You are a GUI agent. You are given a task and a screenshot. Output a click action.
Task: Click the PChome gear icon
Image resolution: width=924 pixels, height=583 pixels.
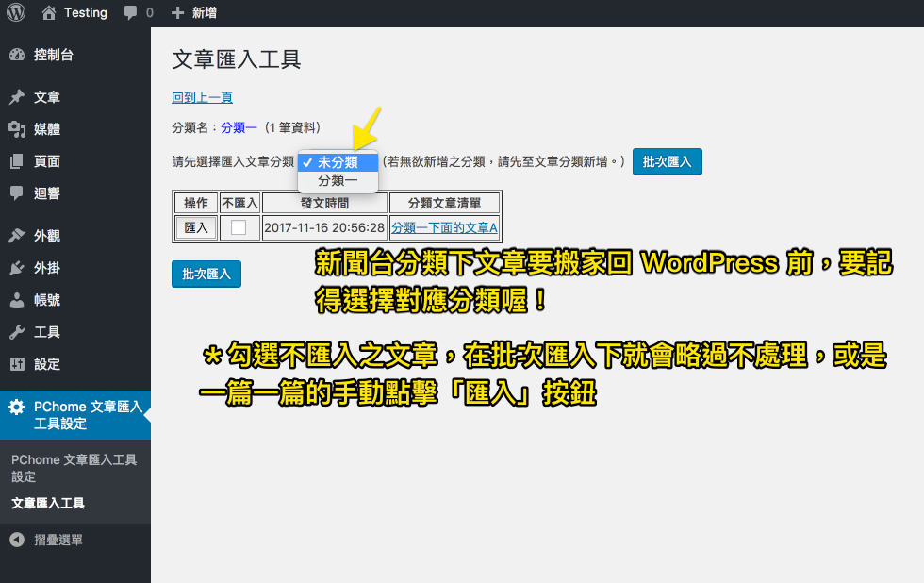(17, 407)
